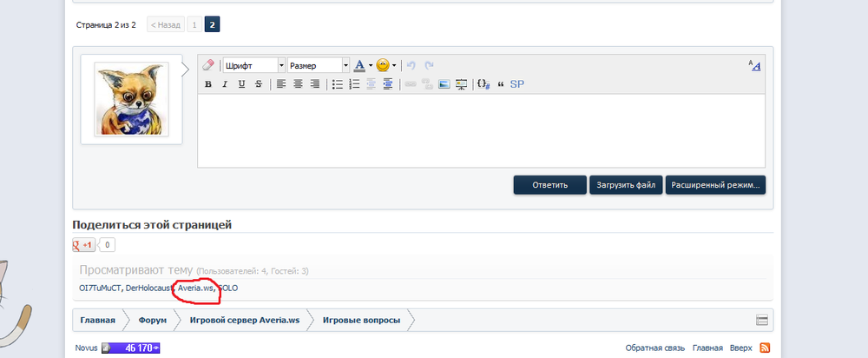This screenshot has width=868, height=358.
Task: Insert code block with braces icon
Action: tap(484, 84)
